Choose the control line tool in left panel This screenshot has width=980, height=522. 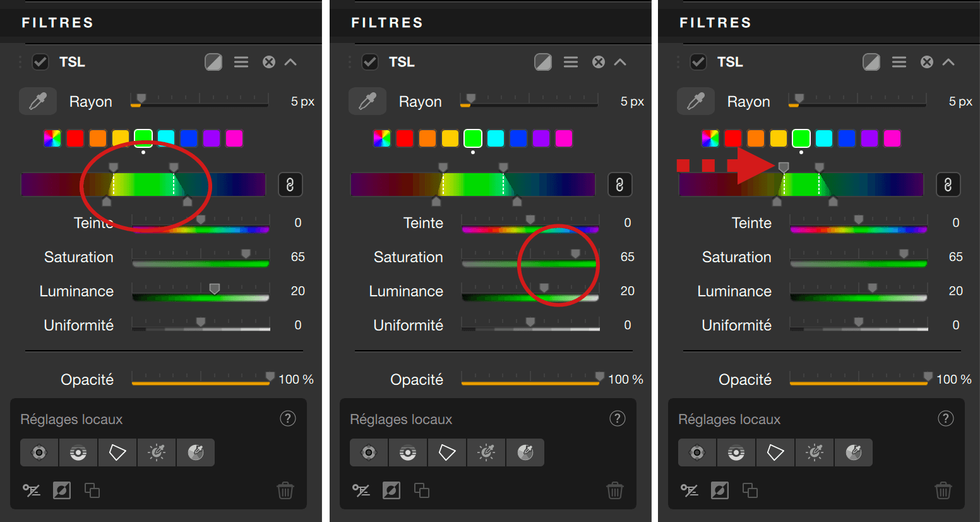click(x=78, y=452)
